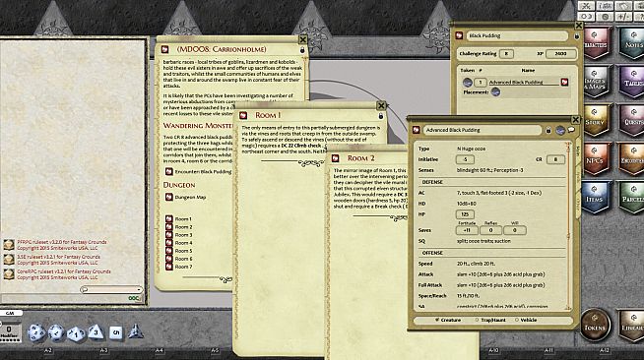
Task: Click the CR field in NPC sheet
Action: tap(555, 159)
